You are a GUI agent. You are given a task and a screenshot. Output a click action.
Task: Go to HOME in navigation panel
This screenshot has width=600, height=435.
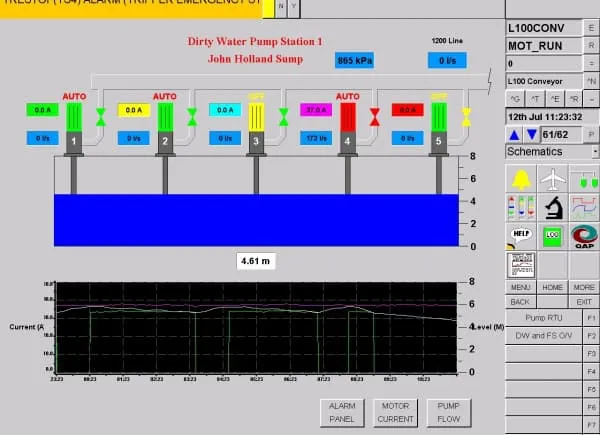[x=552, y=287]
